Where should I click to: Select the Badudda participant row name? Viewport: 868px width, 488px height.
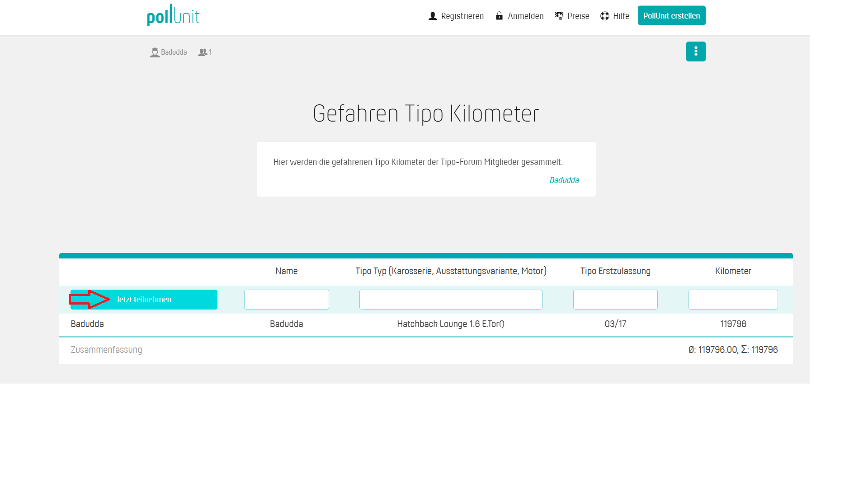click(x=87, y=324)
